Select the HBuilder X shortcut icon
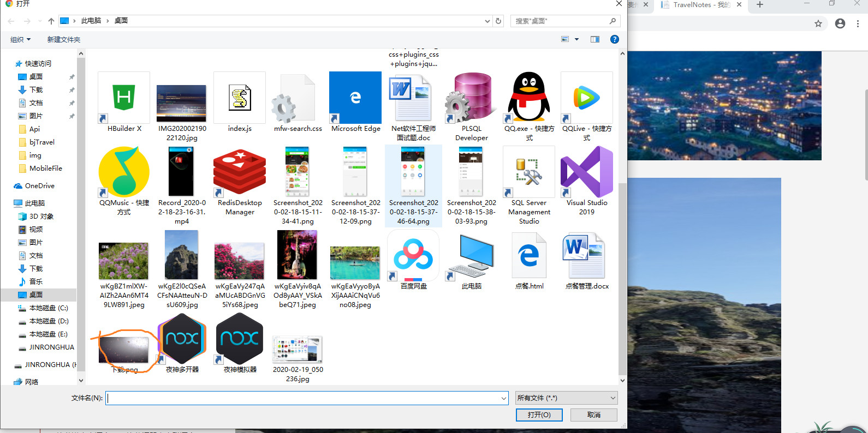Image resolution: width=868 pixels, height=433 pixels. [124, 98]
